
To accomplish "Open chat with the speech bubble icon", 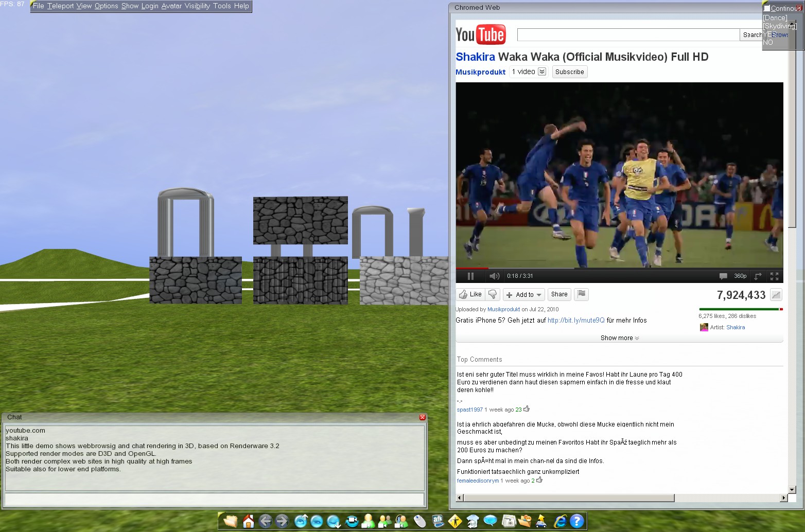I will (490, 521).
